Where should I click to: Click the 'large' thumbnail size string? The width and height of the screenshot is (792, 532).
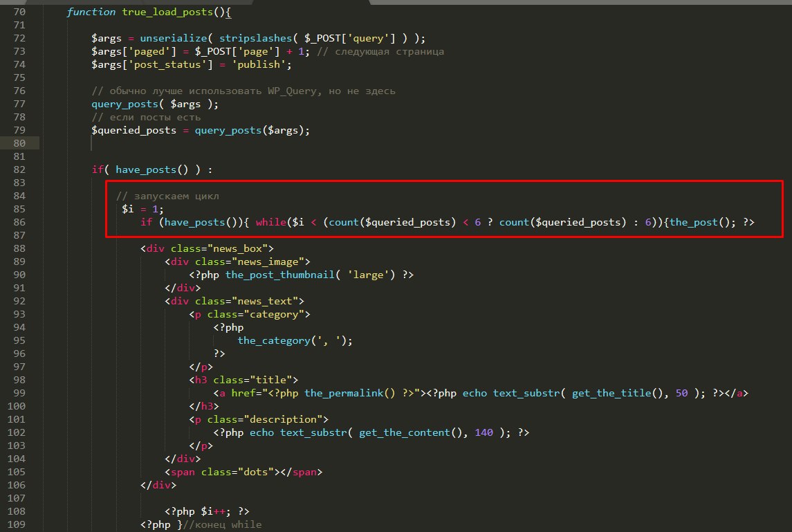(x=369, y=275)
